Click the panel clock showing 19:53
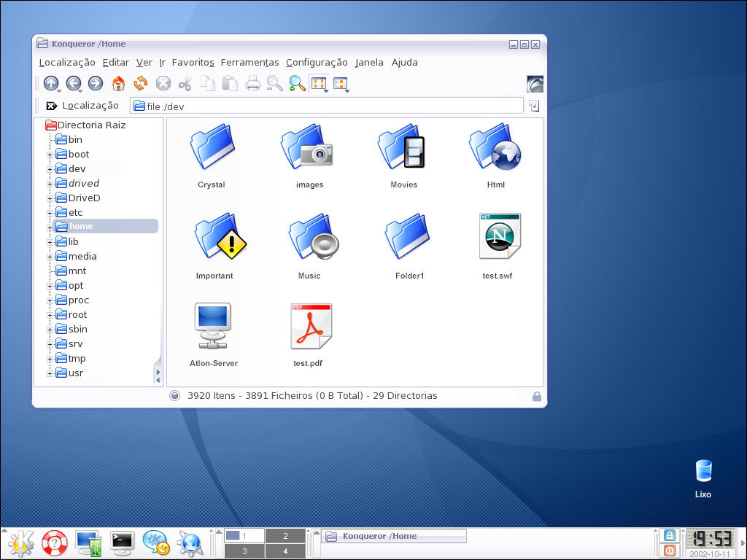The height and width of the screenshot is (560, 747). point(711,540)
